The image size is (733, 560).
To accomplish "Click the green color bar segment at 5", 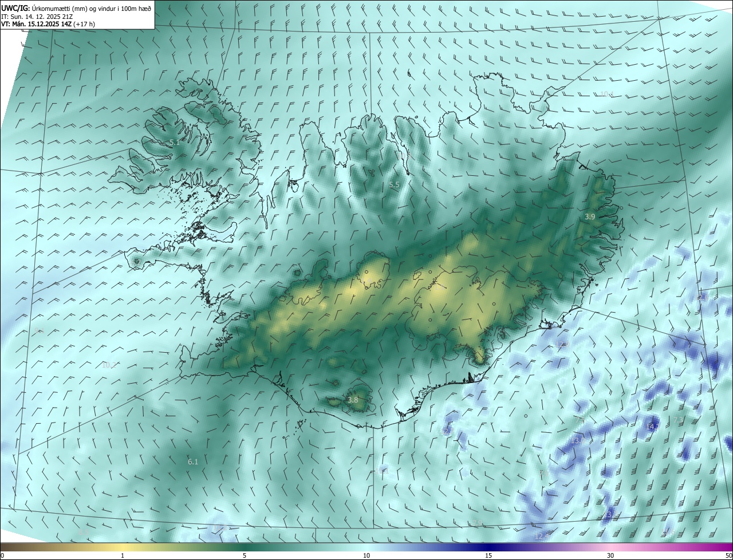I will click(245, 547).
